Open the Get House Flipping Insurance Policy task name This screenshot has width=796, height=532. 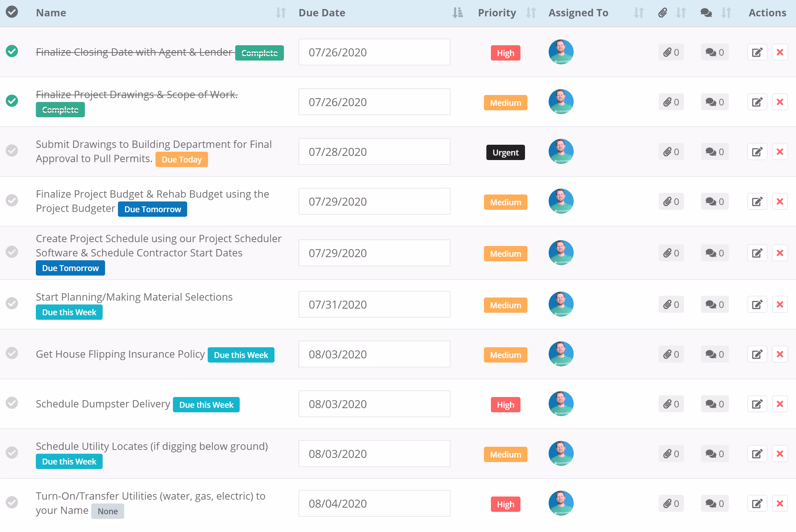pyautogui.click(x=120, y=354)
